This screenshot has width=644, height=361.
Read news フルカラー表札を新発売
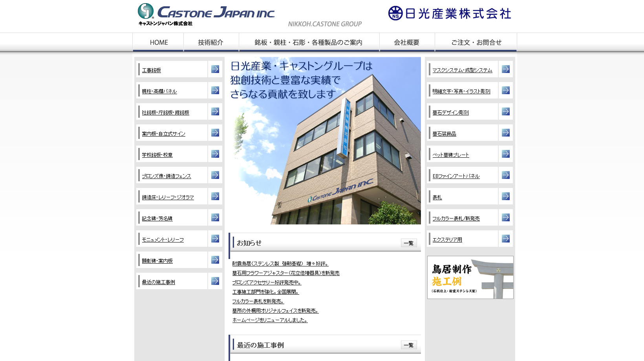point(258,301)
